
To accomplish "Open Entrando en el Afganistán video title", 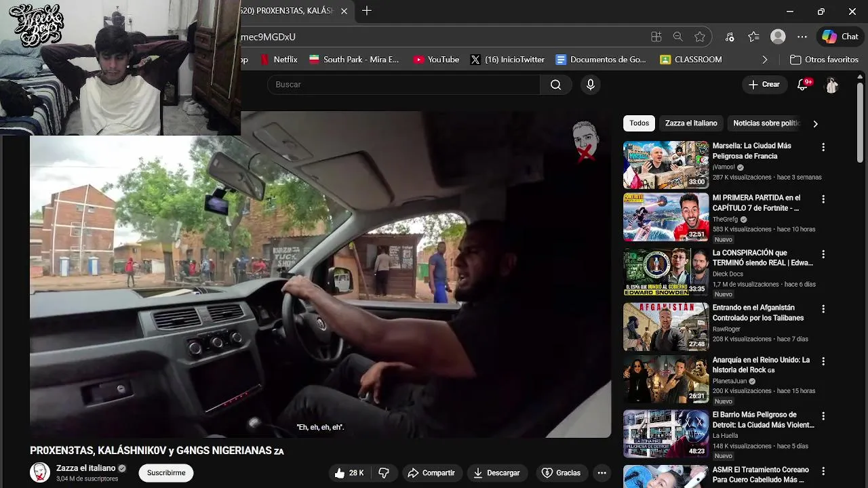I will coord(758,312).
